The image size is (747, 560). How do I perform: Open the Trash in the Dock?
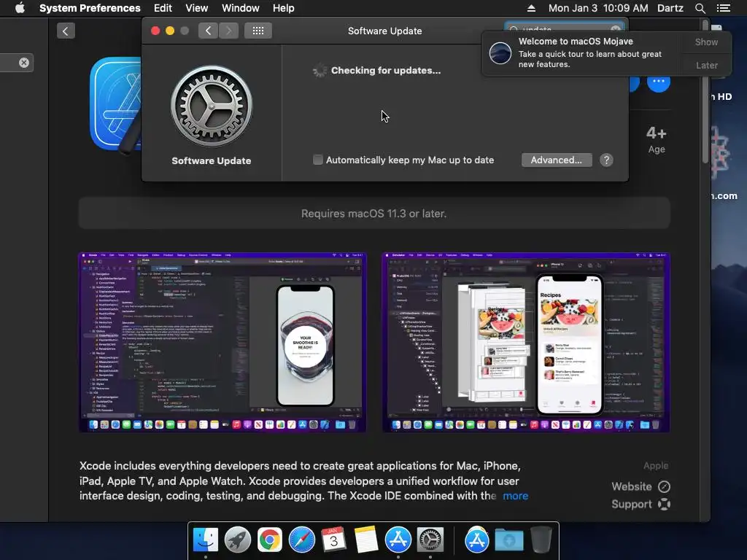(x=541, y=540)
